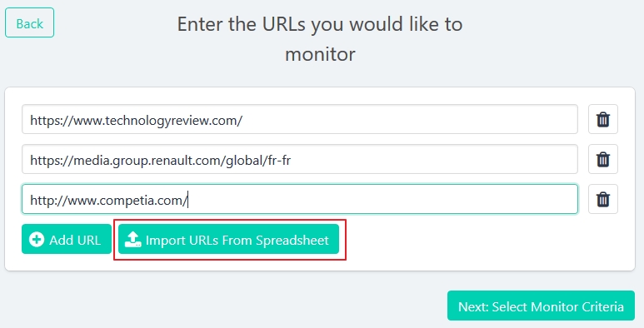Click the trash icon beside competia.com
The image size is (644, 328).
[602, 199]
